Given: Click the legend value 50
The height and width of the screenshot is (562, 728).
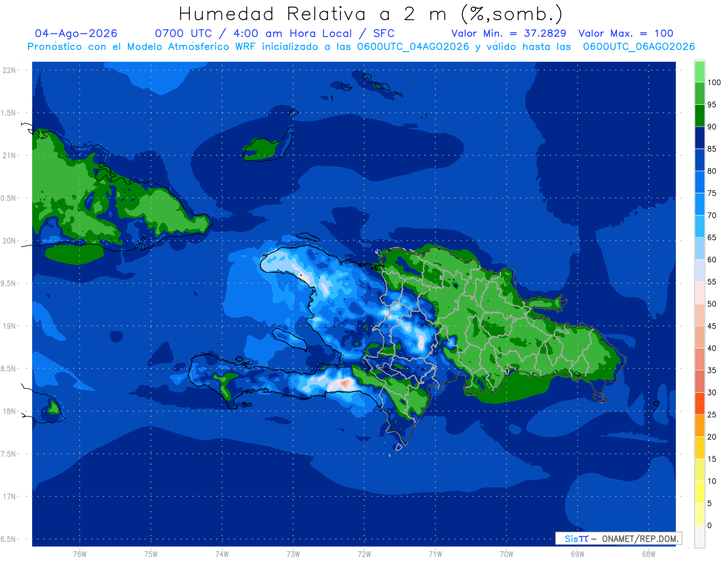Looking at the screenshot, I should tap(712, 304).
